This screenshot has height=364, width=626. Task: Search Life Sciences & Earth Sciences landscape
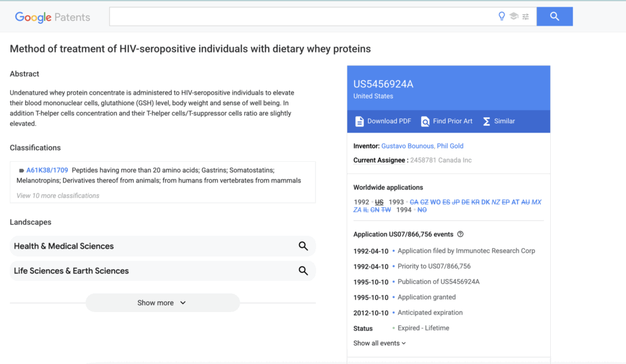(303, 271)
